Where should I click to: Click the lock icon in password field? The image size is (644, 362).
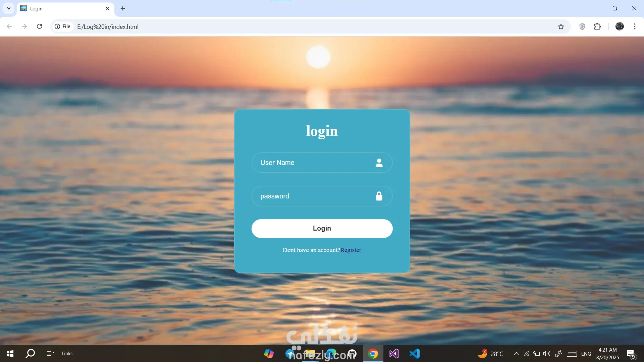[379, 196]
